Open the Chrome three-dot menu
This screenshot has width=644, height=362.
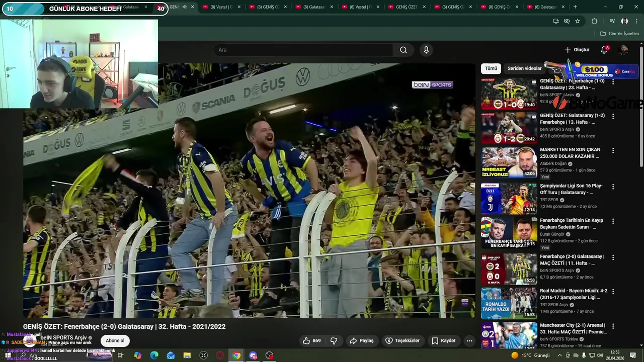pyautogui.click(x=636, y=21)
